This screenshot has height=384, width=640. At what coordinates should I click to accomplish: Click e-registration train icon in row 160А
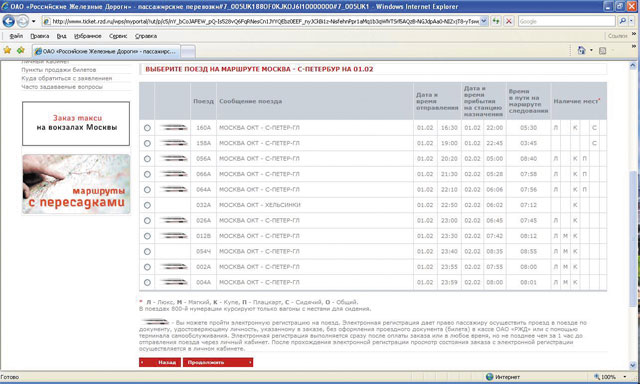pos(173,128)
